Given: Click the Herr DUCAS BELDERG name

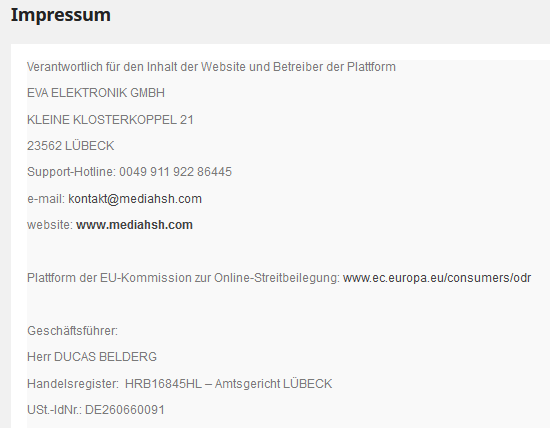Looking at the screenshot, I should pos(92,357).
